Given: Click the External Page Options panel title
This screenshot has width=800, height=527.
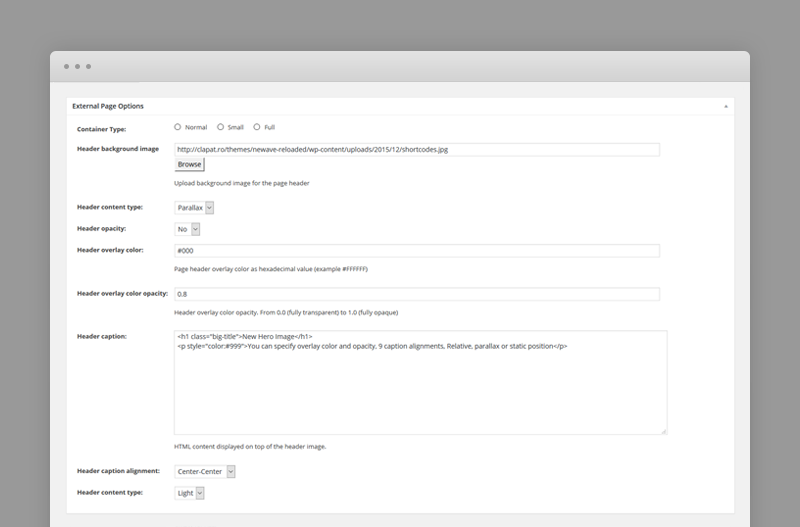Looking at the screenshot, I should 108,106.
